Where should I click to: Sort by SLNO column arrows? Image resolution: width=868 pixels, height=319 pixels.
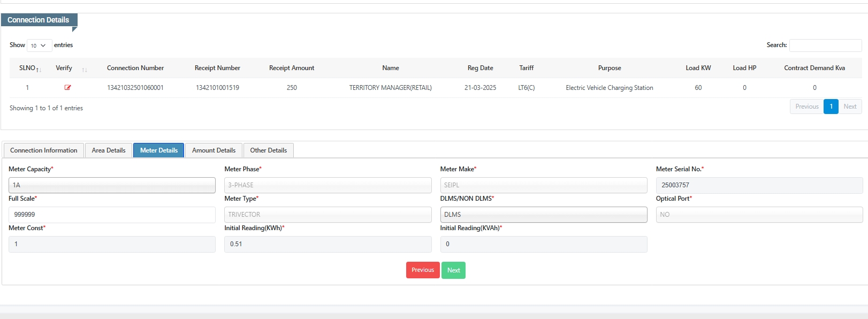click(x=39, y=70)
